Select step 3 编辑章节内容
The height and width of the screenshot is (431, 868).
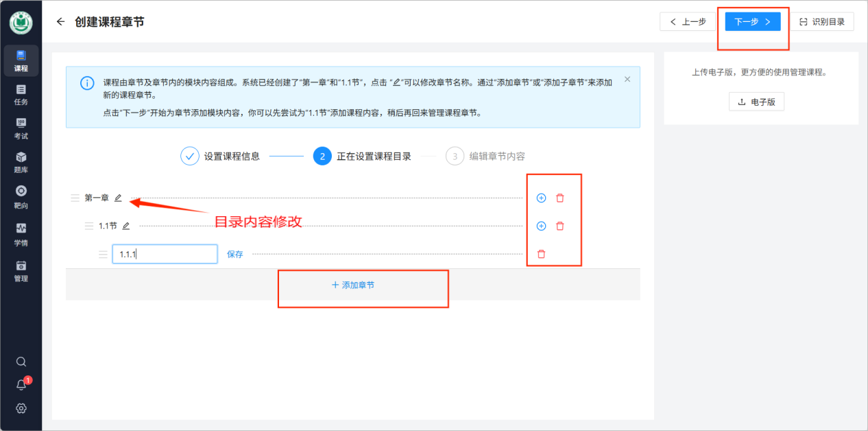[485, 156]
